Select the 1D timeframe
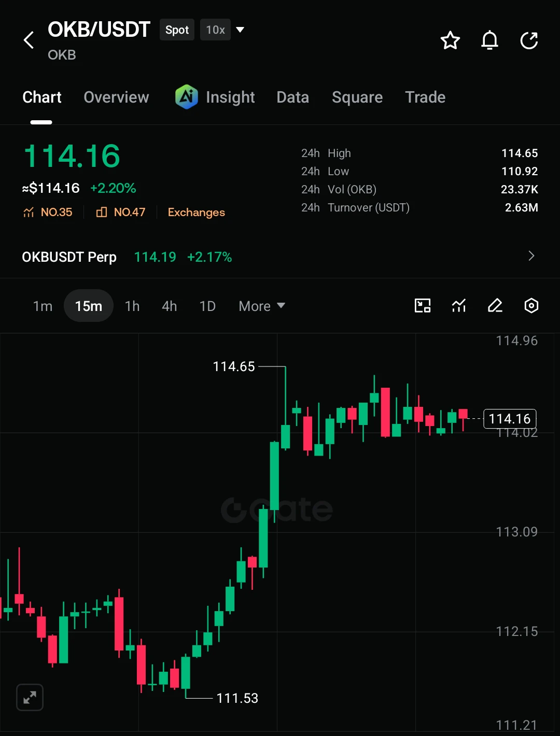Image resolution: width=560 pixels, height=736 pixels. [x=207, y=306]
